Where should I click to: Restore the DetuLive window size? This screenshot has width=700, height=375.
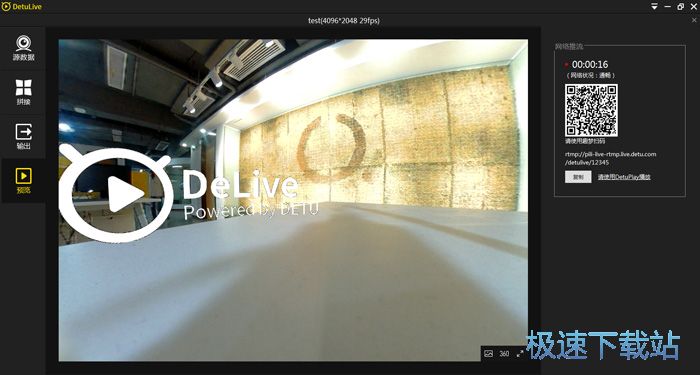click(x=680, y=7)
